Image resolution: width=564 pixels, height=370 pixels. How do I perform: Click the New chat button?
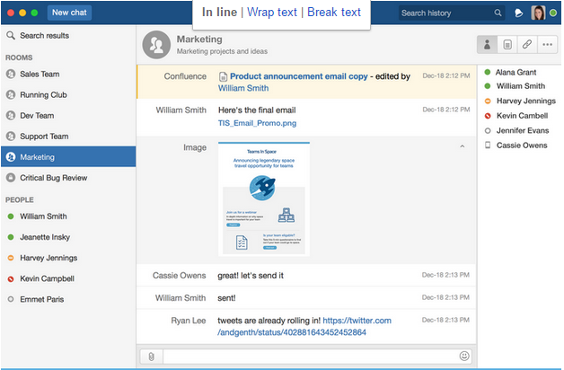[x=69, y=13]
